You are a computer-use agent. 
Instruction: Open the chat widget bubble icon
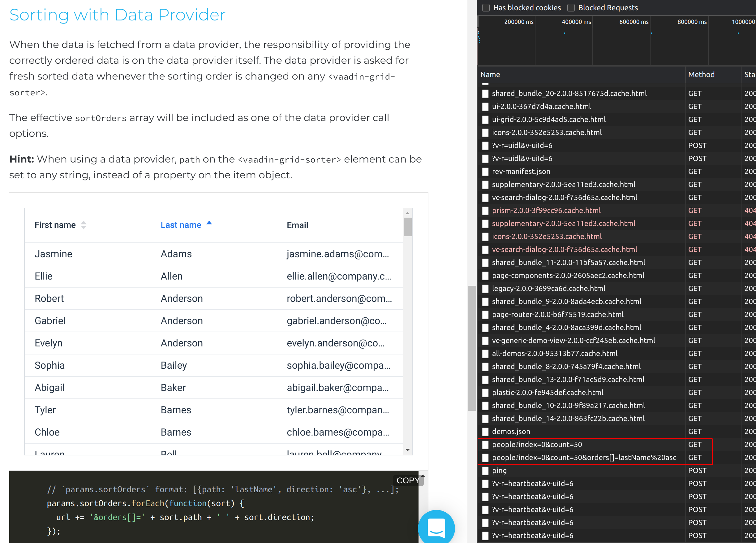pyautogui.click(x=436, y=528)
